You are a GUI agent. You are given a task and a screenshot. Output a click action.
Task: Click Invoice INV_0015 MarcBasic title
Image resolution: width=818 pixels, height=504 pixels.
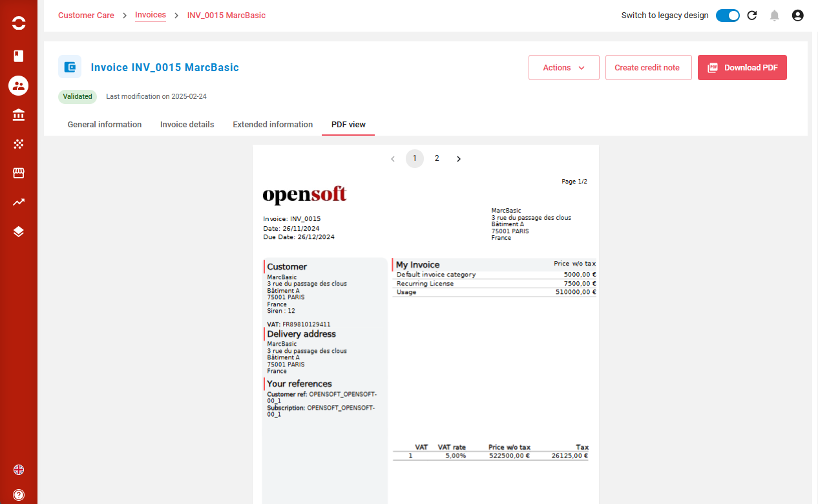point(165,68)
